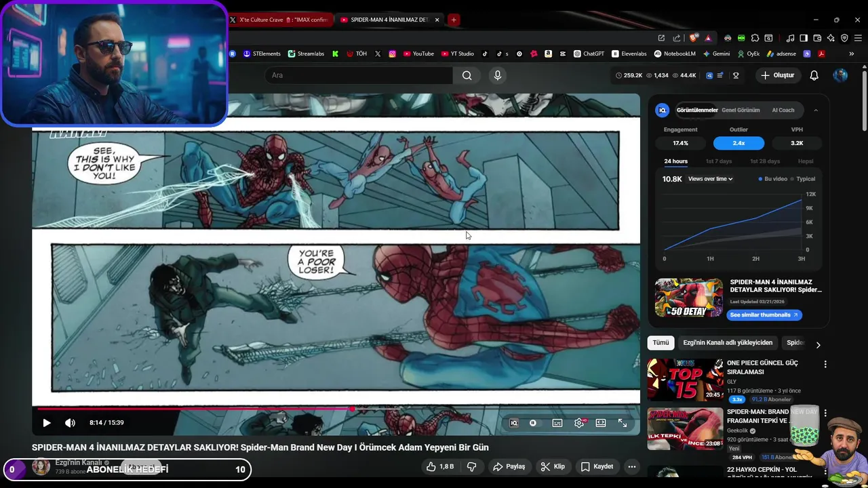868x488 pixels.
Task: Open YouTube notifications bell
Action: pos(814,75)
